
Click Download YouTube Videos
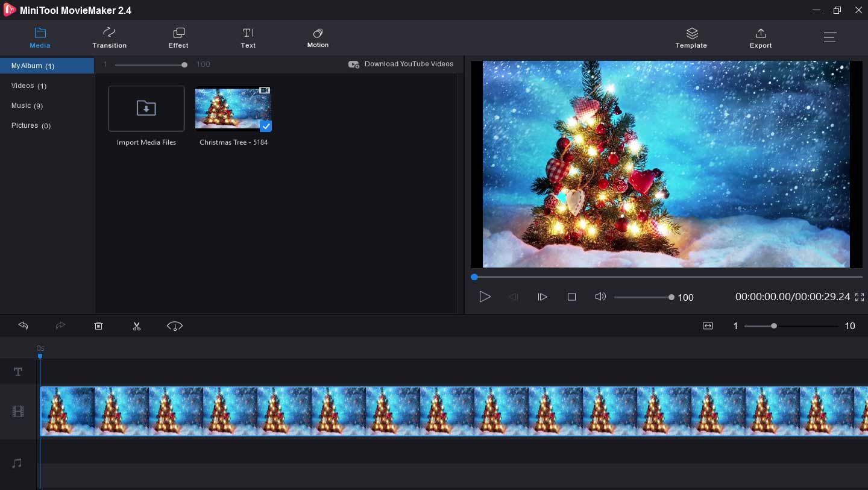(409, 64)
